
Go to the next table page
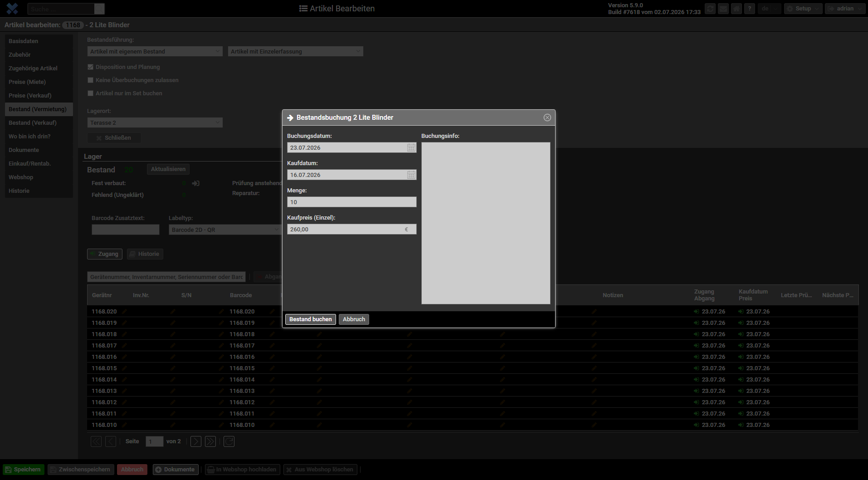click(x=196, y=441)
